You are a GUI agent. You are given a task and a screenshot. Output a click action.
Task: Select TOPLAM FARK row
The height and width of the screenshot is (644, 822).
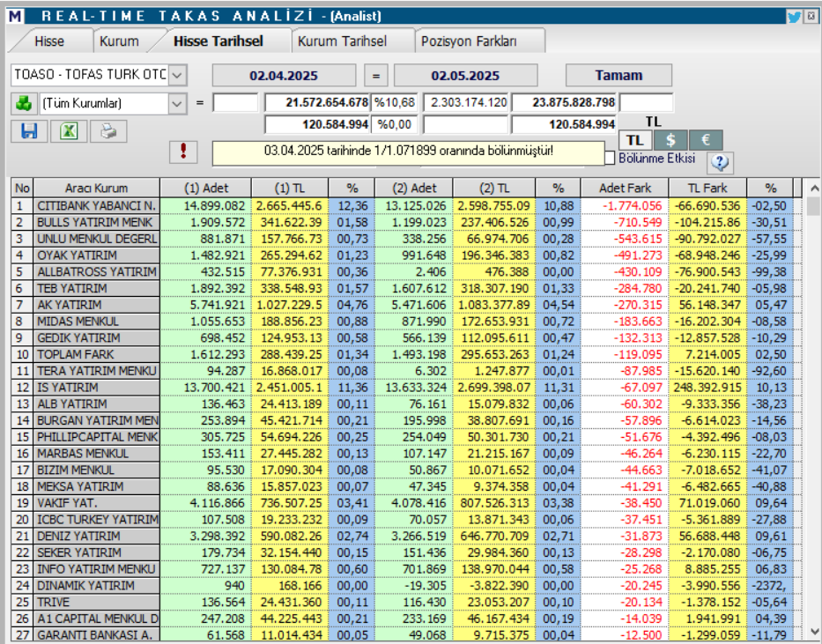407,354
